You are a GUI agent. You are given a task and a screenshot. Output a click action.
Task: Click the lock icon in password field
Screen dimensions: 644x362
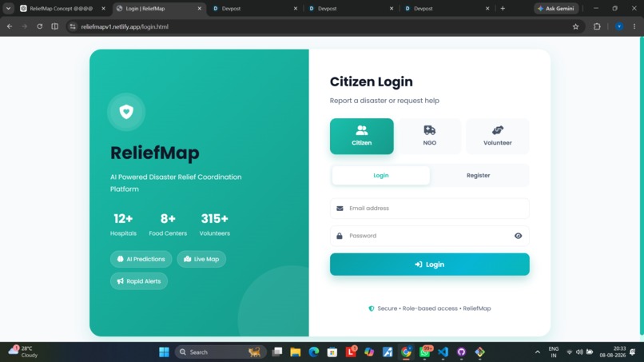tap(340, 236)
